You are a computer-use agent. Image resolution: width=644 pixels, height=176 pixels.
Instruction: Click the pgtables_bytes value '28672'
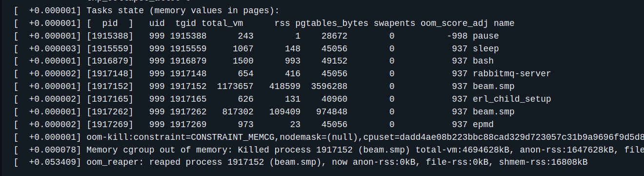click(x=335, y=36)
